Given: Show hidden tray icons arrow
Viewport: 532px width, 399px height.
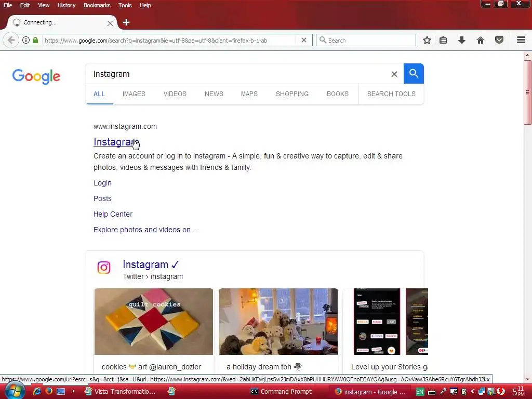Looking at the screenshot, I should coord(472,392).
